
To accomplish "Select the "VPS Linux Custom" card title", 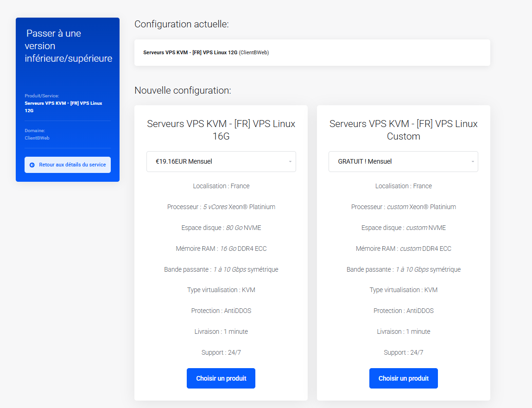I will click(x=403, y=130).
